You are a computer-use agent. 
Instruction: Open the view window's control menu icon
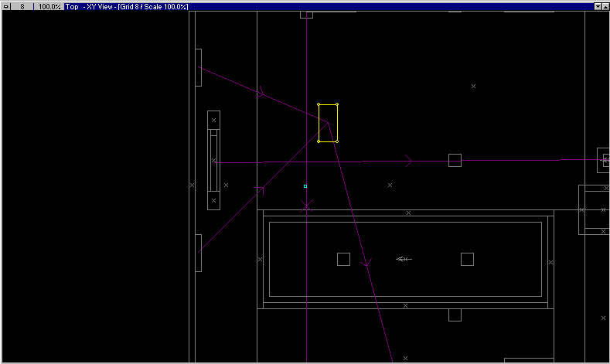pos(6,7)
